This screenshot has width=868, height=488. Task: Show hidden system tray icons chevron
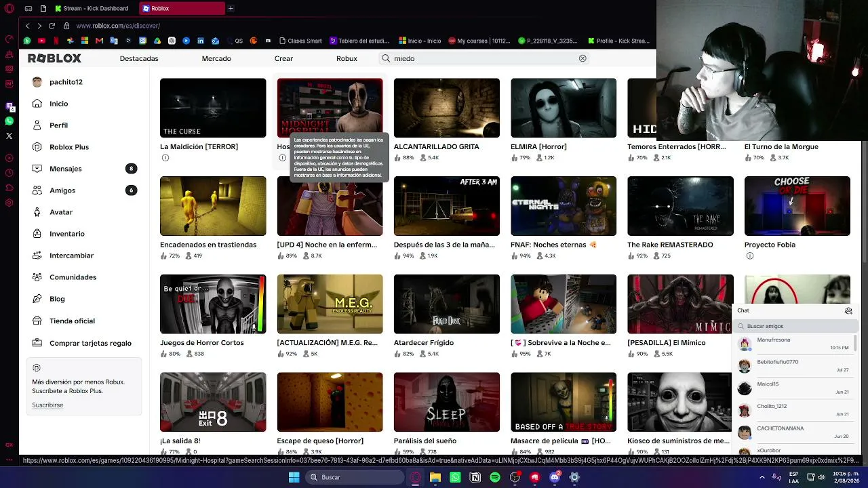click(x=762, y=477)
